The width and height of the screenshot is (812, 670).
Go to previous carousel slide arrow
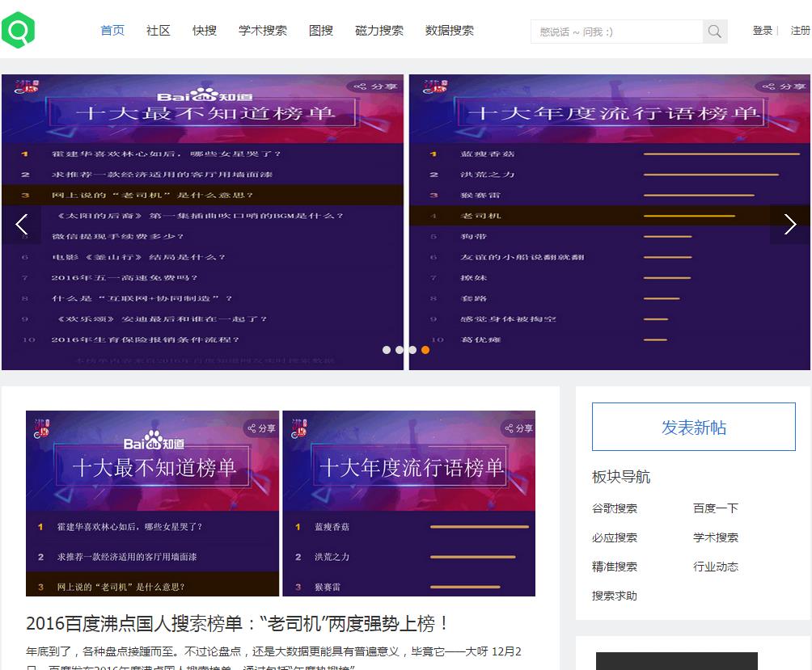point(21,225)
